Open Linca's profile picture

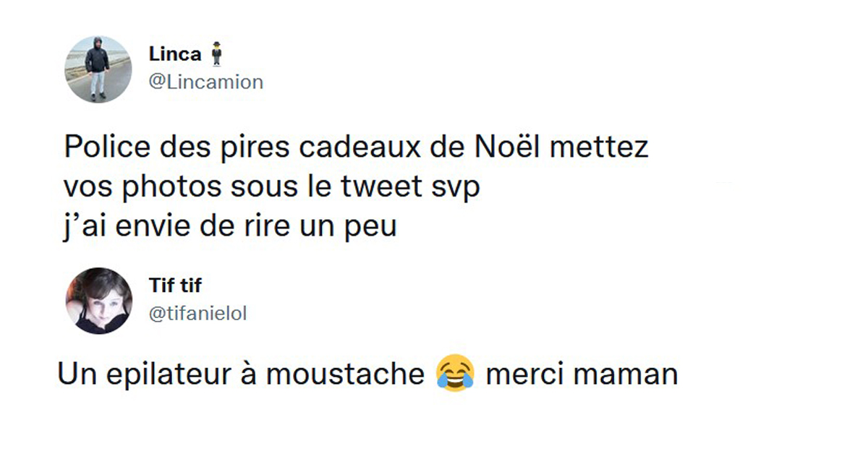tap(98, 69)
